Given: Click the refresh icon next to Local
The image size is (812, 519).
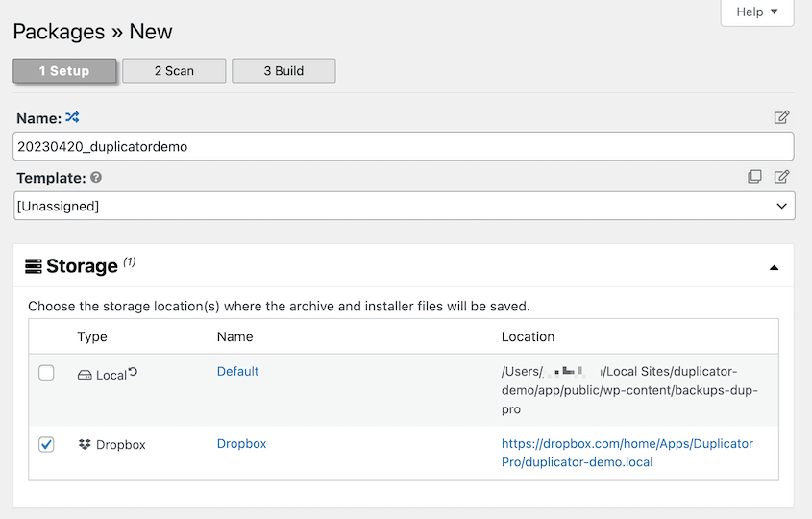Looking at the screenshot, I should pyautogui.click(x=133, y=371).
